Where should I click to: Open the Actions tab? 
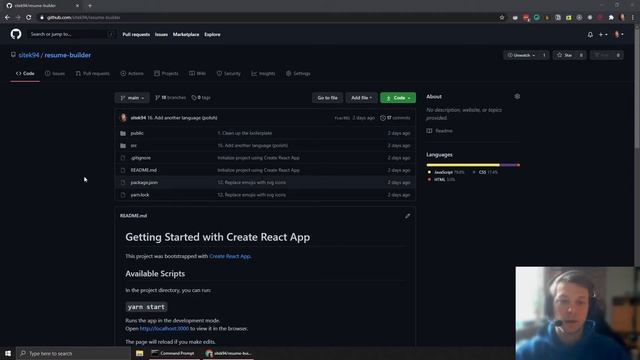point(132,73)
